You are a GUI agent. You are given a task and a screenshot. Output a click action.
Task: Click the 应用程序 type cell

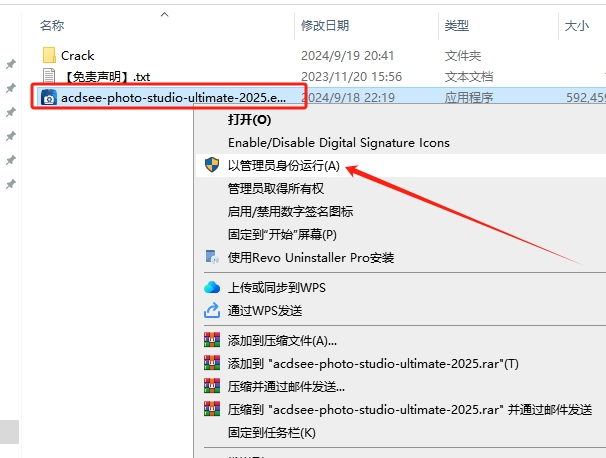click(x=469, y=97)
